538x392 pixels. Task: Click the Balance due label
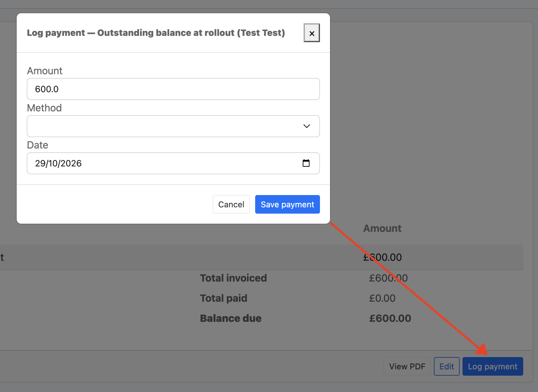click(x=231, y=318)
